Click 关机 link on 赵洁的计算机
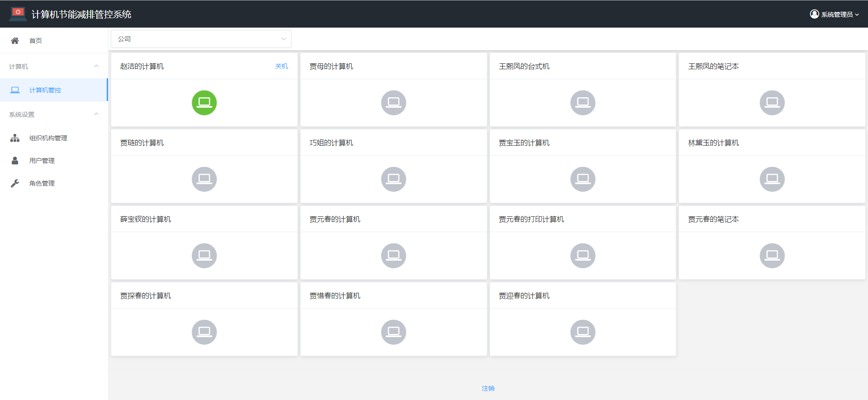 [x=281, y=66]
